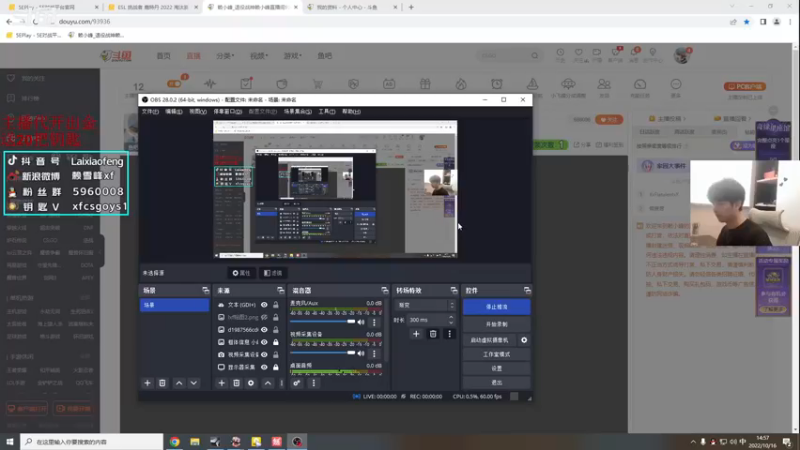The width and height of the screenshot is (800, 450).
Task: Delete the current scene transition
Action: (433, 334)
